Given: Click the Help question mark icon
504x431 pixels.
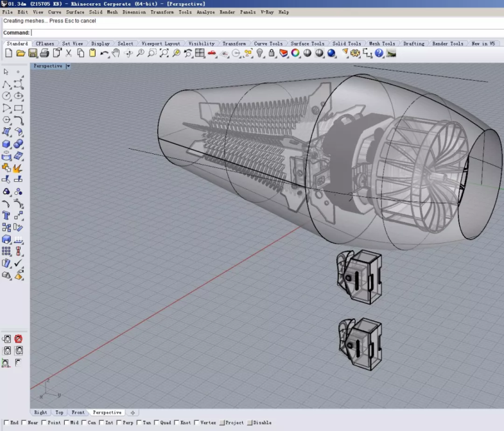Looking at the screenshot, I should coord(379,53).
